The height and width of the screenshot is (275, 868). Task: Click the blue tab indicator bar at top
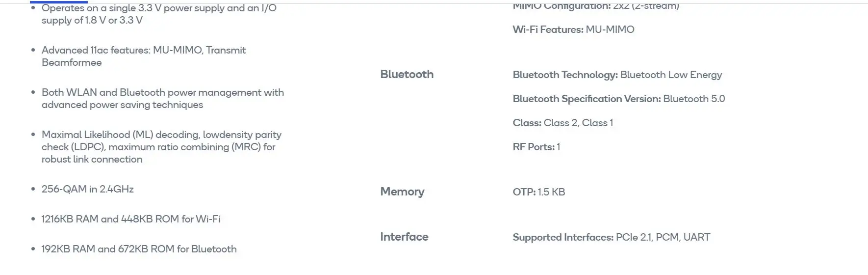point(59,2)
